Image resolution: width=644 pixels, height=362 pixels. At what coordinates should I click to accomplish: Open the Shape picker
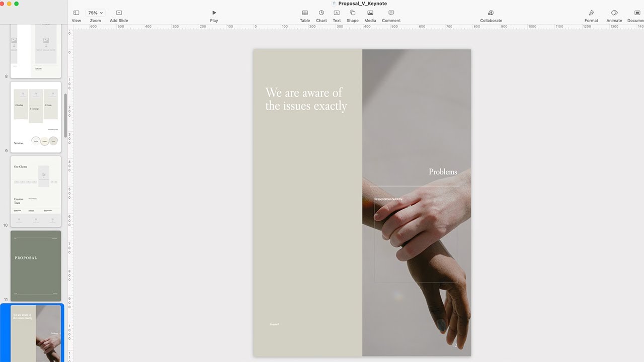352,13
